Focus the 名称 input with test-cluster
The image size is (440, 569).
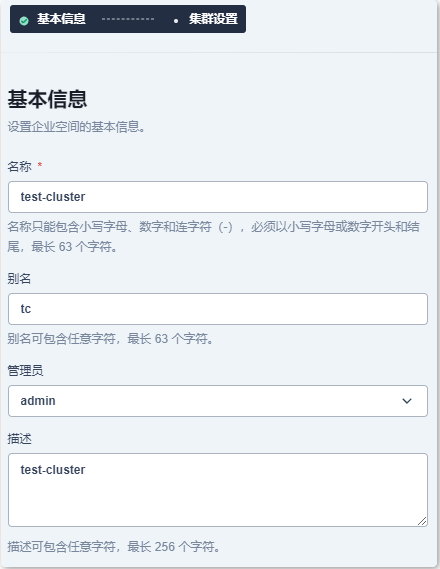(x=218, y=197)
